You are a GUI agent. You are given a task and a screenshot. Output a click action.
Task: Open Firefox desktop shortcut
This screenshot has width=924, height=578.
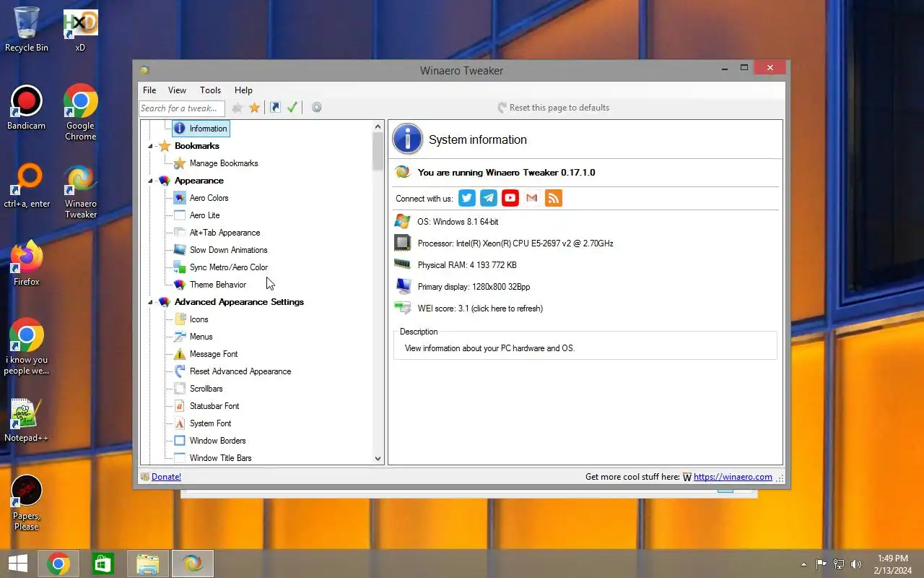click(x=27, y=264)
